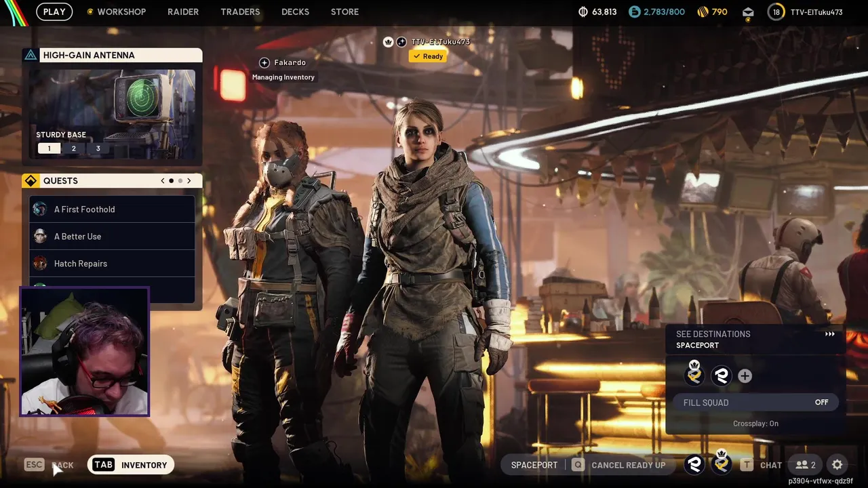Image resolution: width=868 pixels, height=488 pixels.
Task: Click crowned avatar in bottom bar
Action: 722,462
